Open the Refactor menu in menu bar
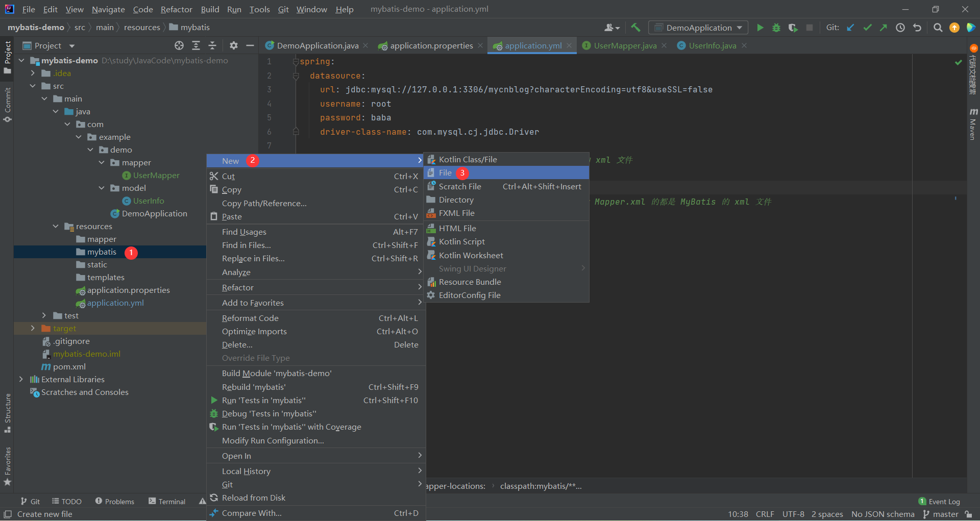This screenshot has width=980, height=521. point(176,9)
